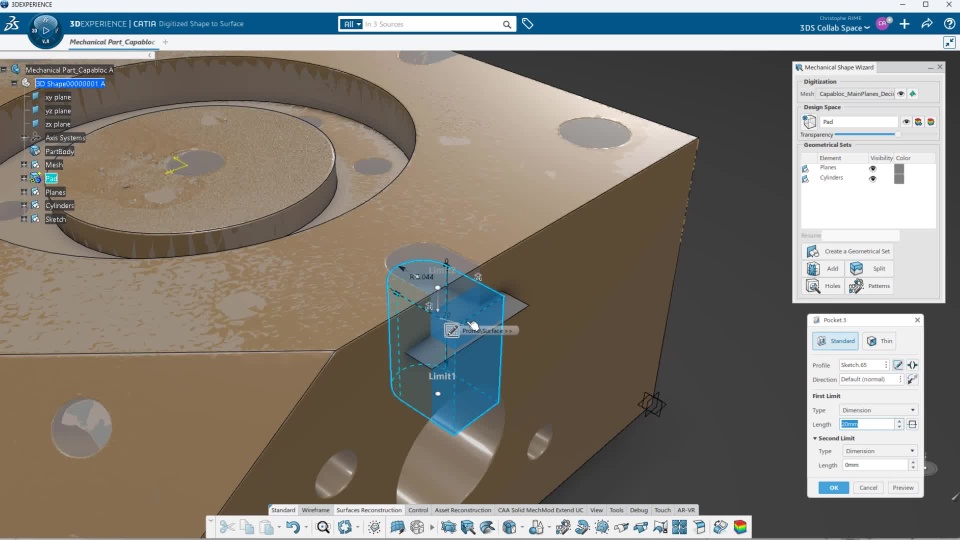
Task: Click the reverse direction arrow icon
Action: point(912,380)
